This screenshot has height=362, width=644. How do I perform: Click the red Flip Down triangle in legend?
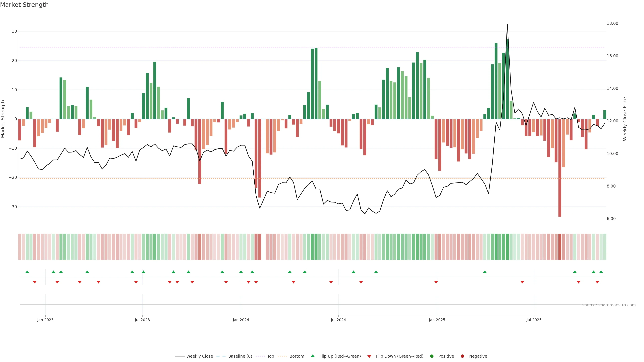(x=369, y=356)
